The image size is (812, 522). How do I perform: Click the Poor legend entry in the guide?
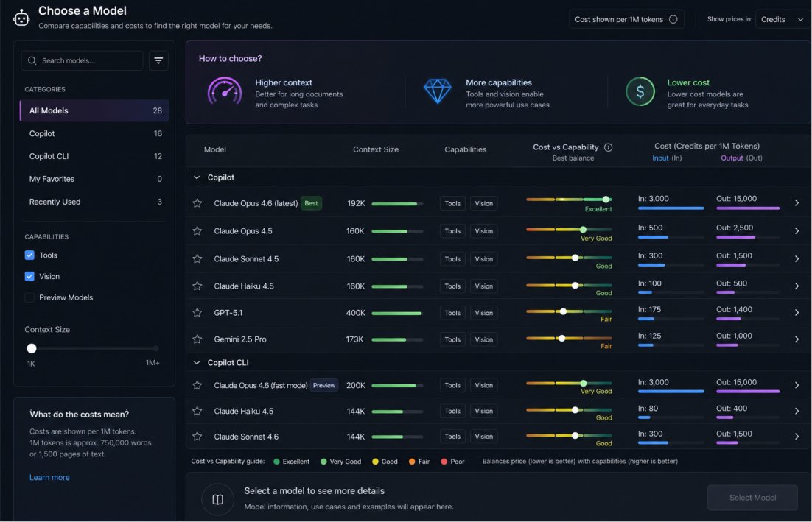[452, 462]
